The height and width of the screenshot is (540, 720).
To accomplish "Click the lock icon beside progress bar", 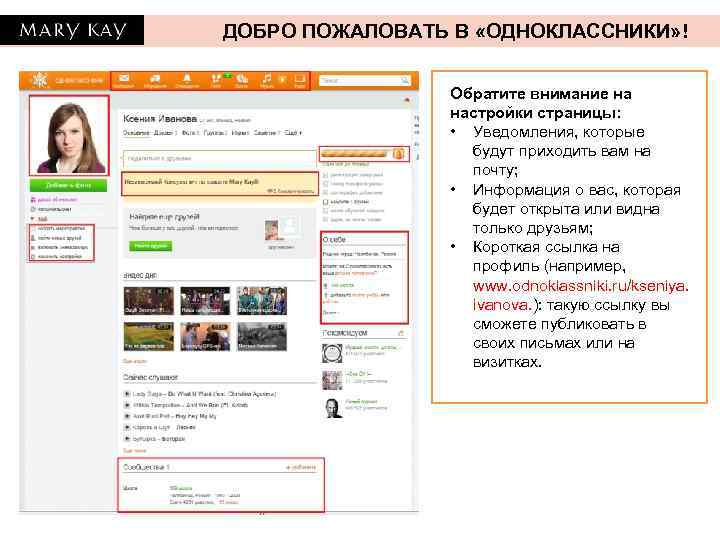I will (x=398, y=153).
